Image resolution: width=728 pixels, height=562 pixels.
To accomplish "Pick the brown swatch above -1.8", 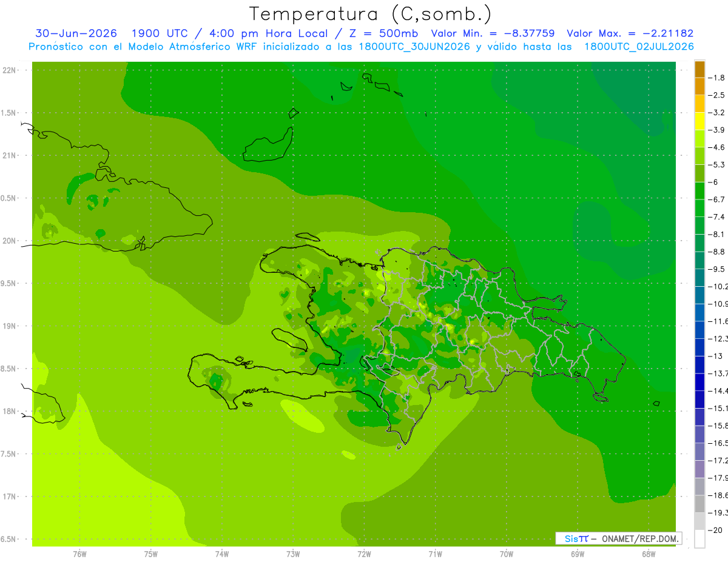I will click(699, 69).
